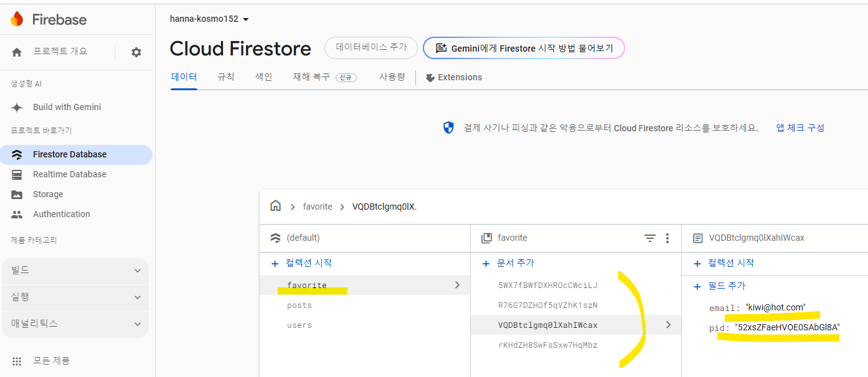Click plus icon beside 문서 추가
868x377 pixels.
486,263
